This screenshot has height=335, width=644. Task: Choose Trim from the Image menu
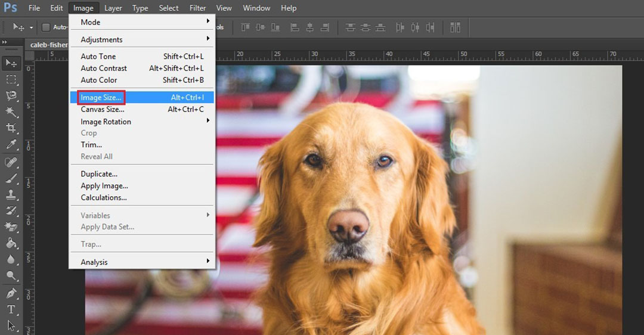click(142, 144)
